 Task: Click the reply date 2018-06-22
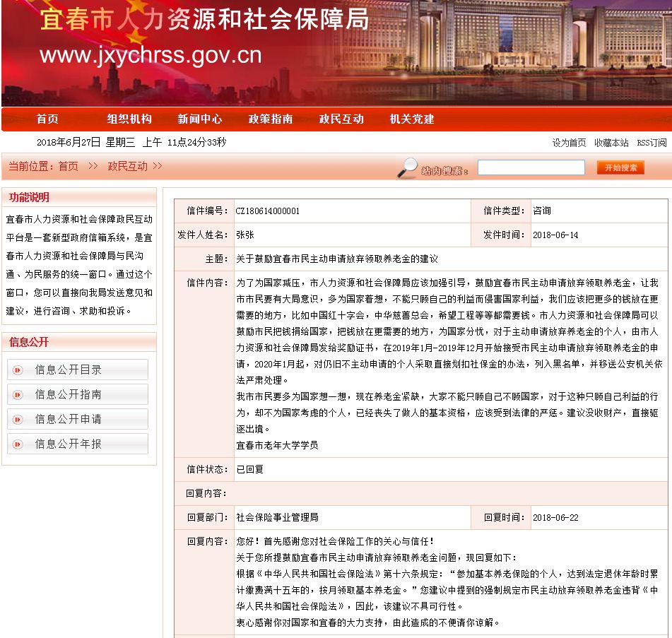(x=555, y=518)
